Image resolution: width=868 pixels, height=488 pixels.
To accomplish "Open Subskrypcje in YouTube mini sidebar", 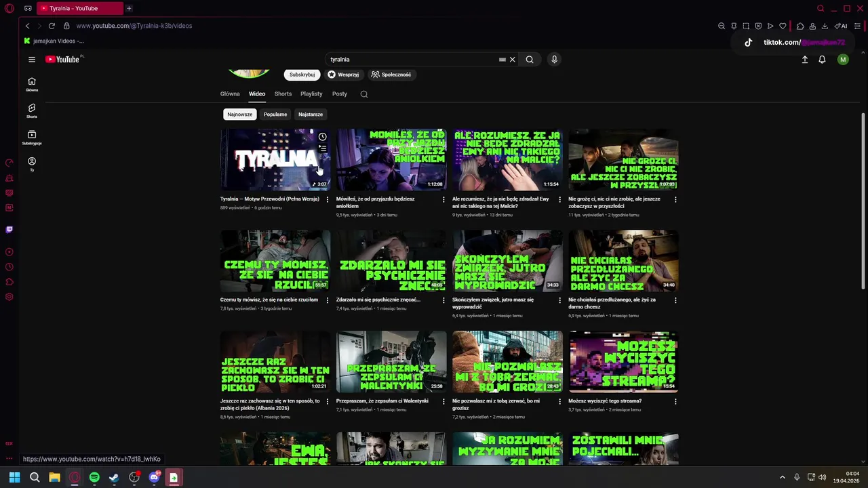I will [32, 138].
